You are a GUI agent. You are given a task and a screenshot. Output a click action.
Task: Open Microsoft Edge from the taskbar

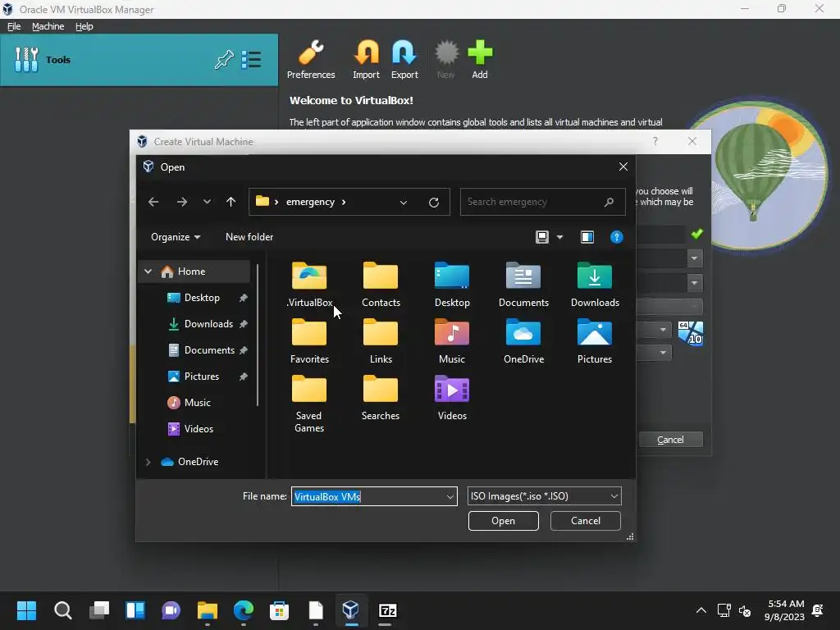(x=243, y=610)
